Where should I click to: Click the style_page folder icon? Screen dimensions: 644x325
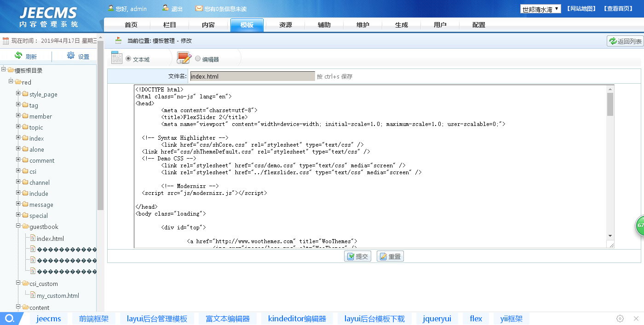(x=25, y=94)
